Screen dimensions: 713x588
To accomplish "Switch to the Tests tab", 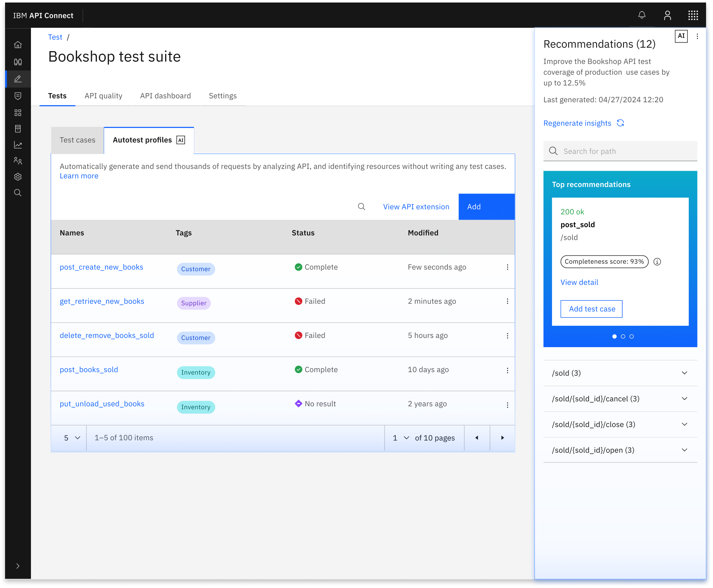I will (57, 96).
